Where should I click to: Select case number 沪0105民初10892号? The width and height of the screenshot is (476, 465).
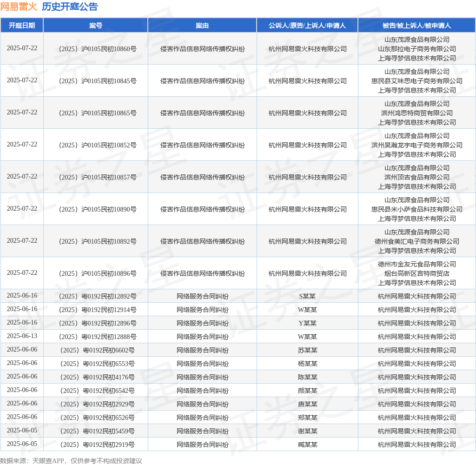(98, 241)
